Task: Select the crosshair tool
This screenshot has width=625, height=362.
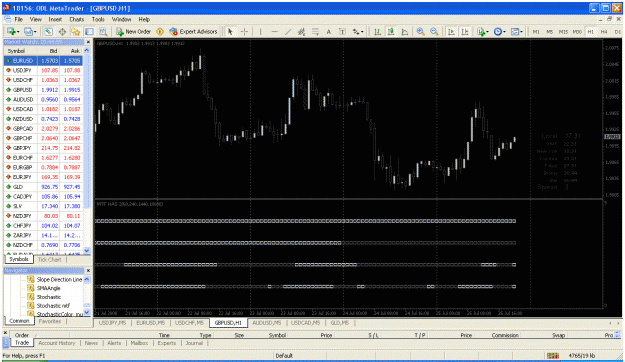Action: tap(244, 31)
